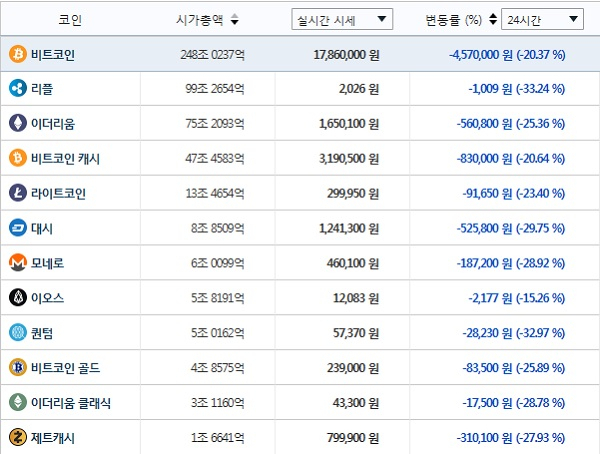Image resolution: width=600 pixels, height=454 pixels.
Task: Select 비트코인 골드 coin name
Action: point(65,368)
